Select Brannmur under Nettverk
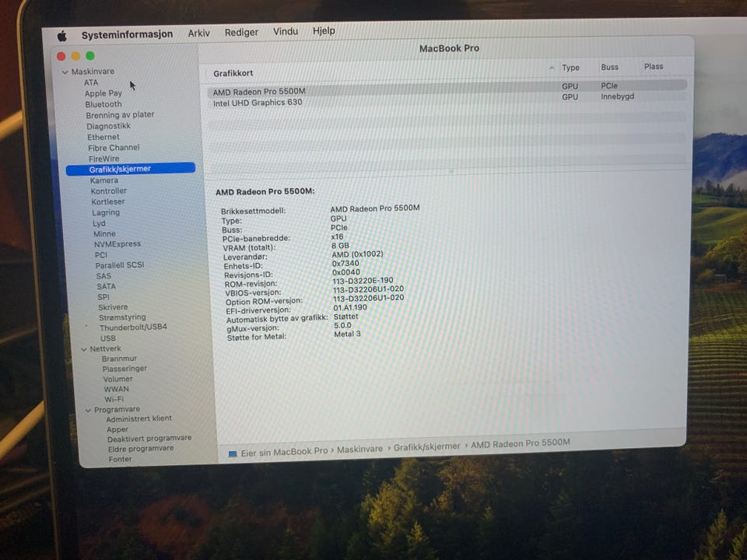The width and height of the screenshot is (747, 560). point(119,359)
